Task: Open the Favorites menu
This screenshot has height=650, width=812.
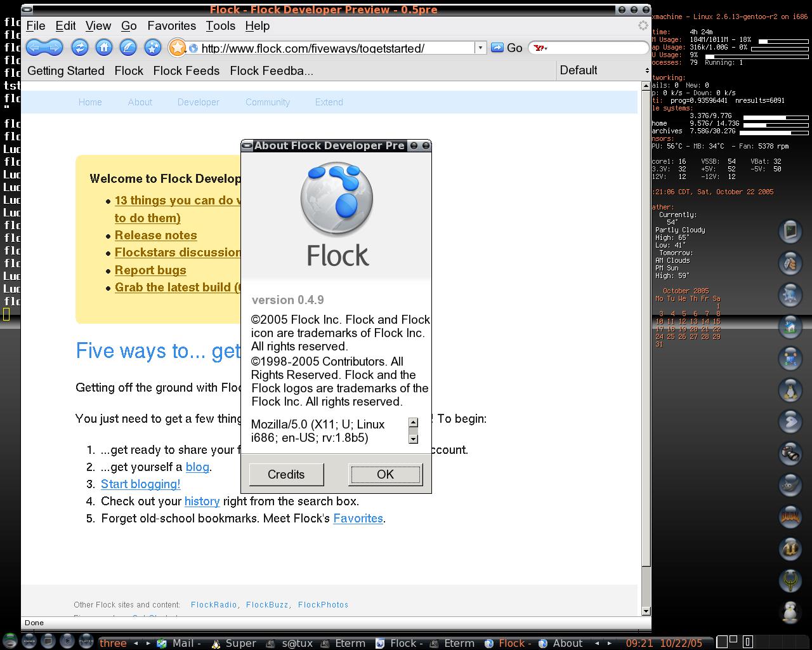Action: pos(171,26)
